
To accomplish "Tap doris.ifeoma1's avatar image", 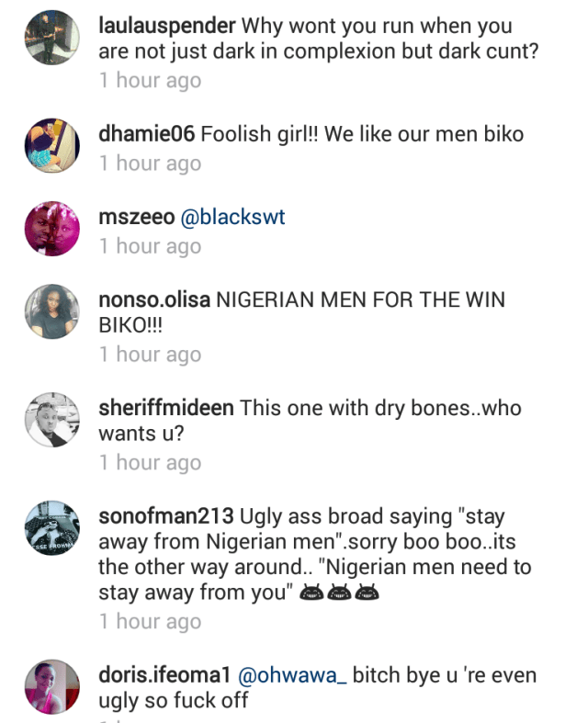I will pyautogui.click(x=53, y=687).
